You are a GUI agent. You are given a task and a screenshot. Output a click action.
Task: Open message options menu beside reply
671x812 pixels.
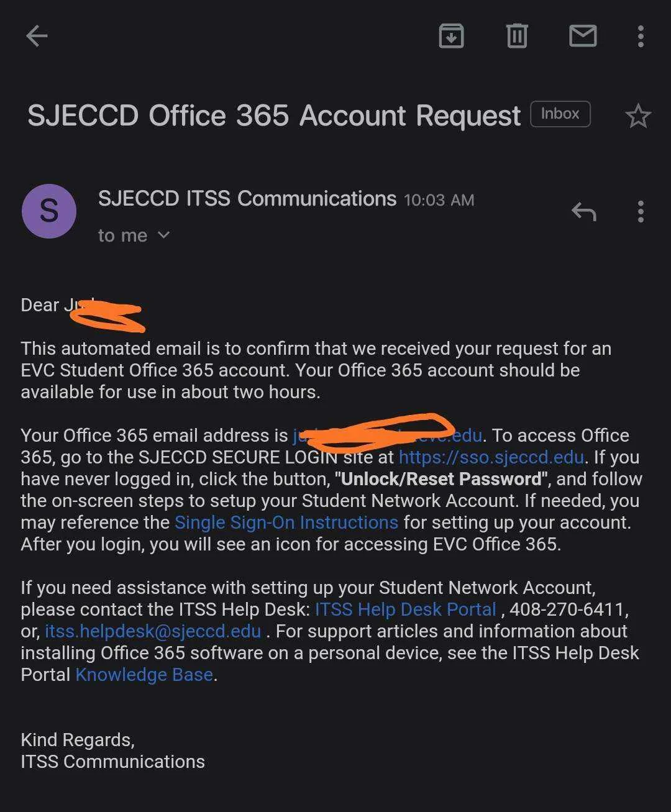click(641, 212)
